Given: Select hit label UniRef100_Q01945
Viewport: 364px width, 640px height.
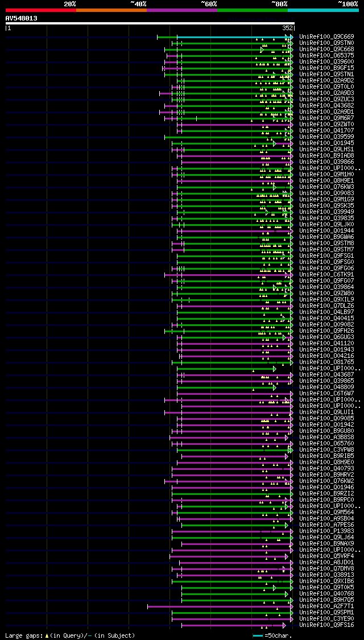Looking at the screenshot, I should point(326,143).
